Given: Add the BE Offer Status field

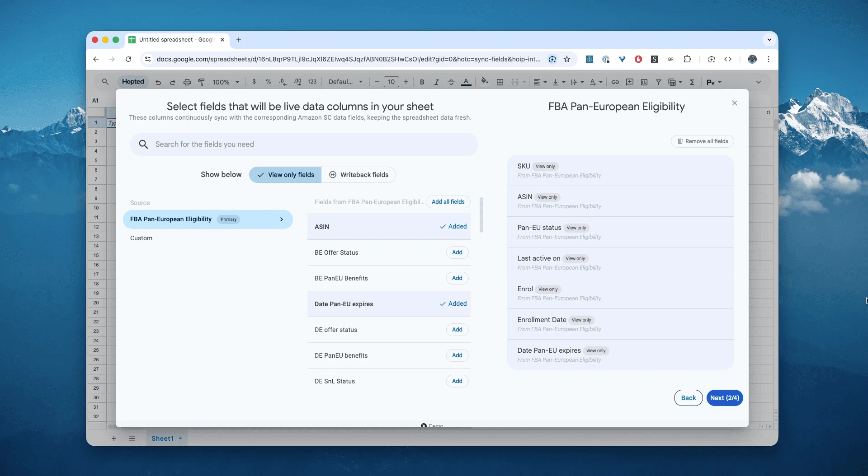Looking at the screenshot, I should pos(457,252).
